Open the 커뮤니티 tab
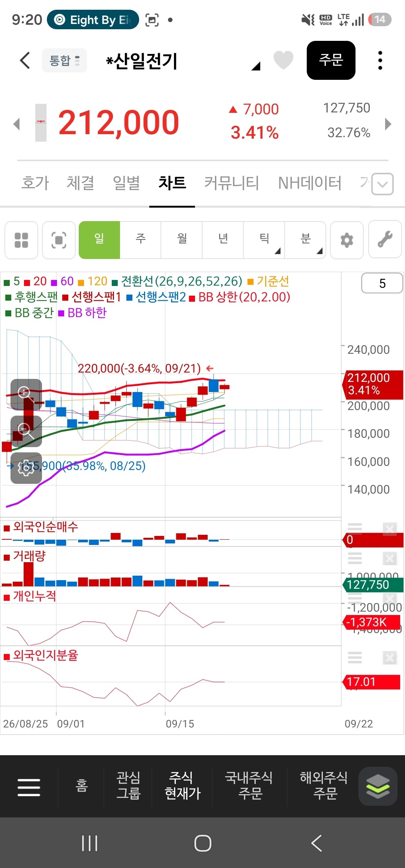405x868 pixels. tap(231, 183)
